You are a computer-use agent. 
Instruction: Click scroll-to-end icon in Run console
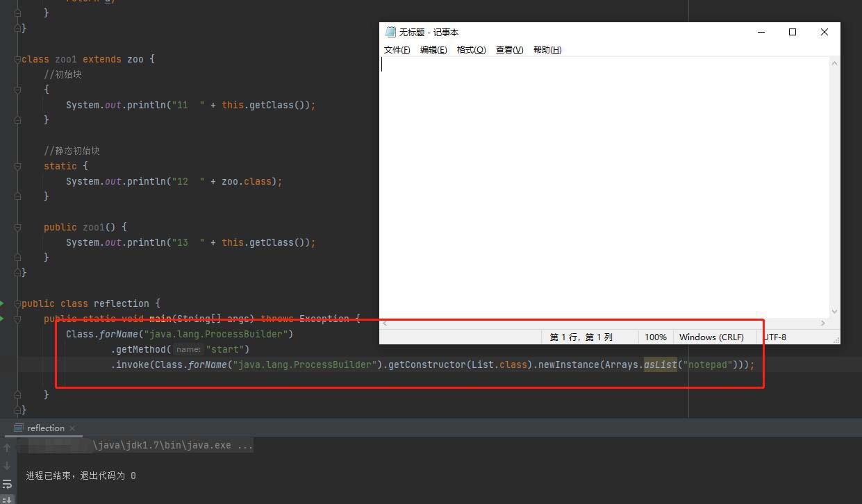tap(7, 499)
